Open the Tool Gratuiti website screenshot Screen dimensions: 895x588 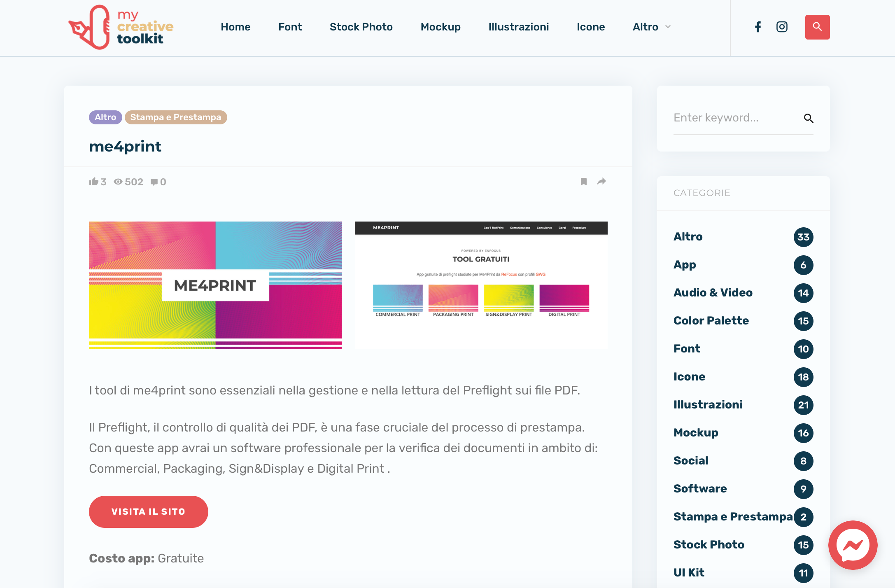tap(481, 285)
